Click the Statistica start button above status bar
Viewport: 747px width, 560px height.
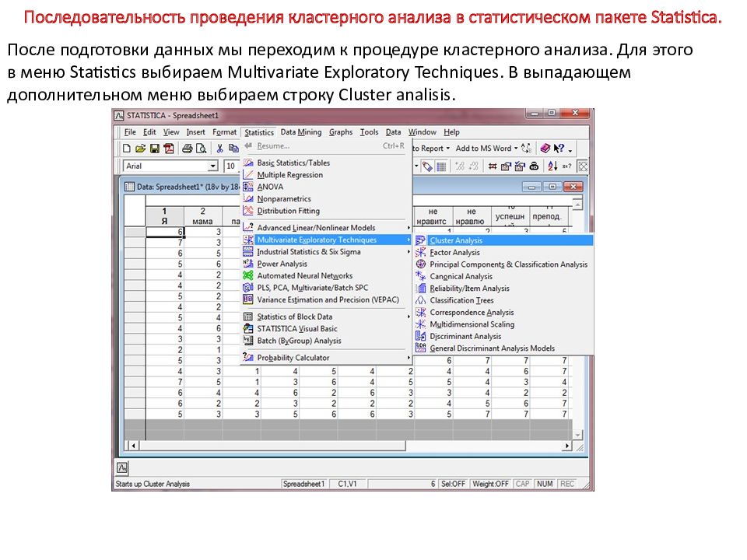click(x=122, y=468)
